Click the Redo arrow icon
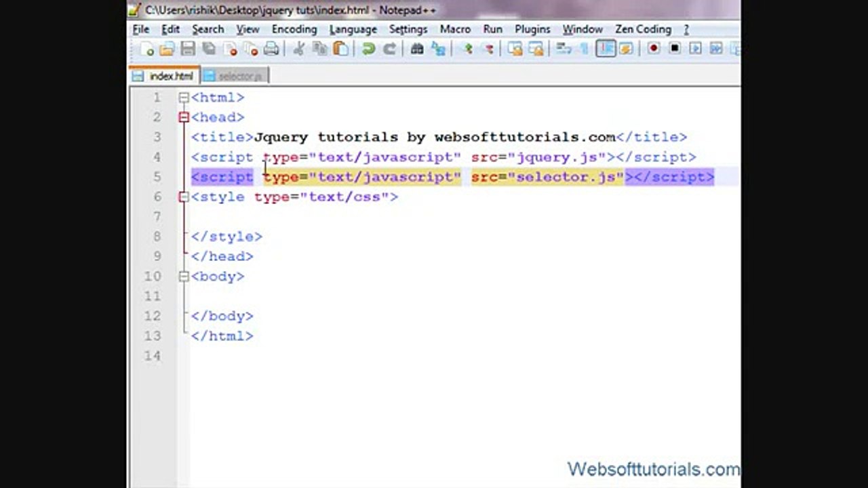The width and height of the screenshot is (868, 488). coord(389,49)
